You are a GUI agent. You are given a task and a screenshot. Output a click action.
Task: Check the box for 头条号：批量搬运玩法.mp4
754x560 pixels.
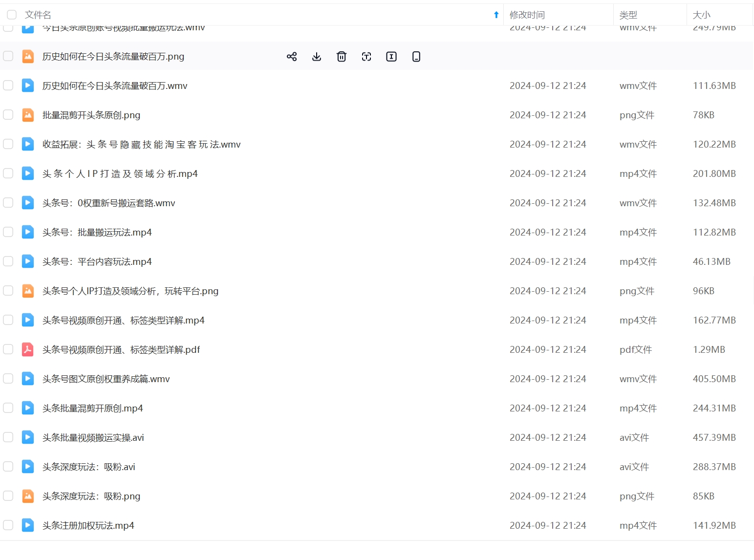pos(8,232)
